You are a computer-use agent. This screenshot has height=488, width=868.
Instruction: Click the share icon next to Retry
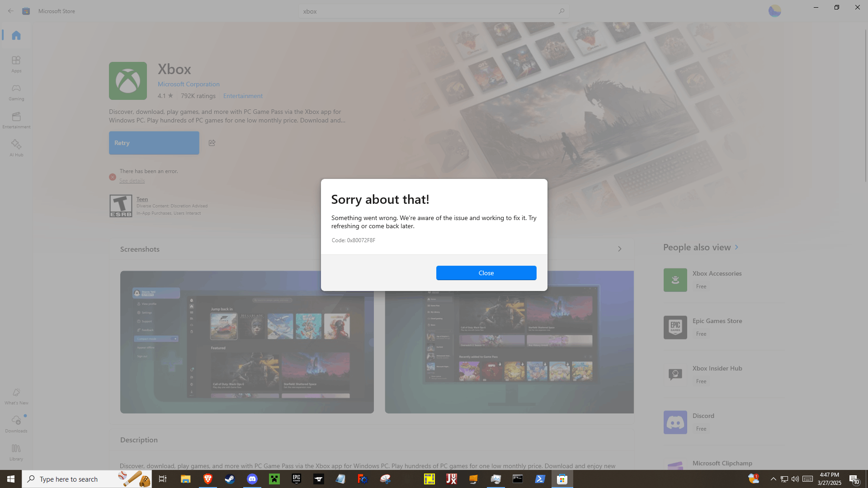pos(212,143)
